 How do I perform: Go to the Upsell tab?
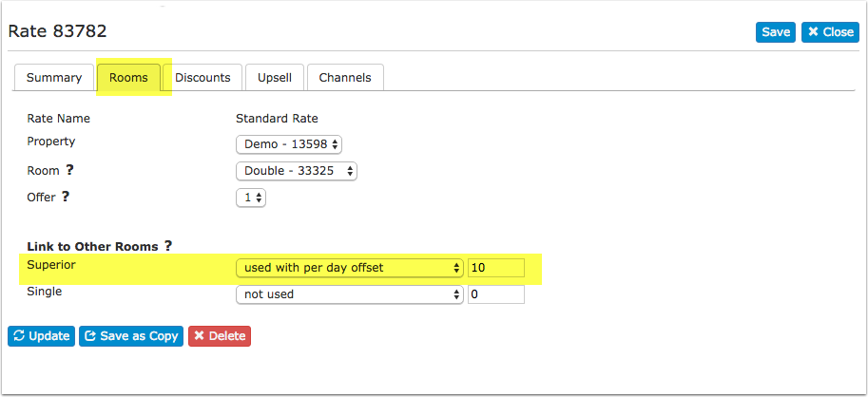pos(275,78)
